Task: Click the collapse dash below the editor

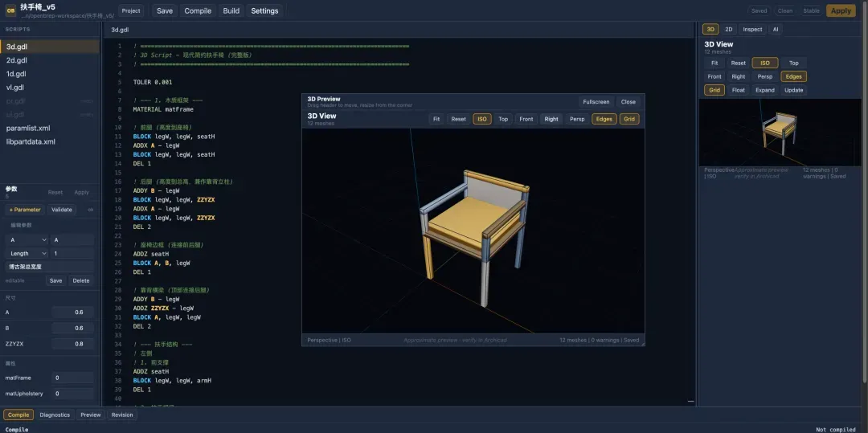Action: (x=690, y=402)
